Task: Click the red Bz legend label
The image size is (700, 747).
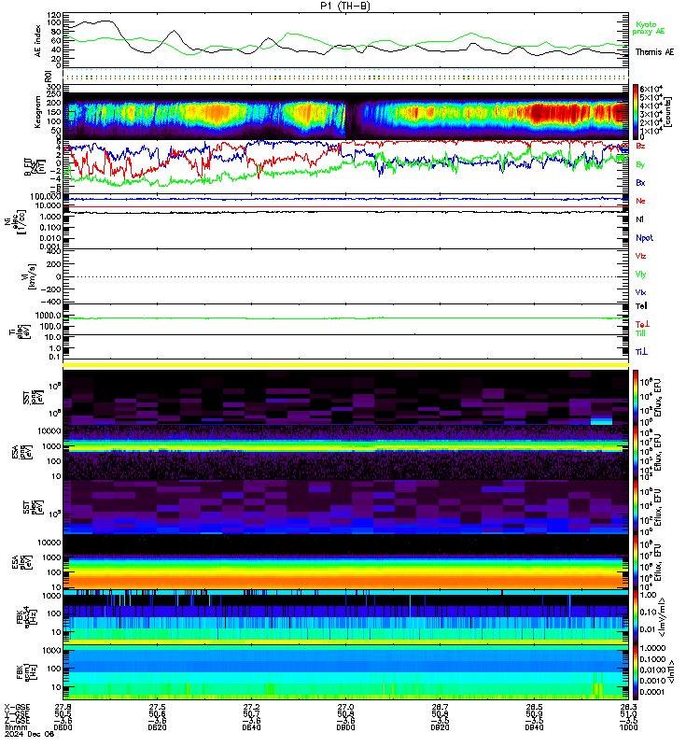Action: (x=640, y=146)
